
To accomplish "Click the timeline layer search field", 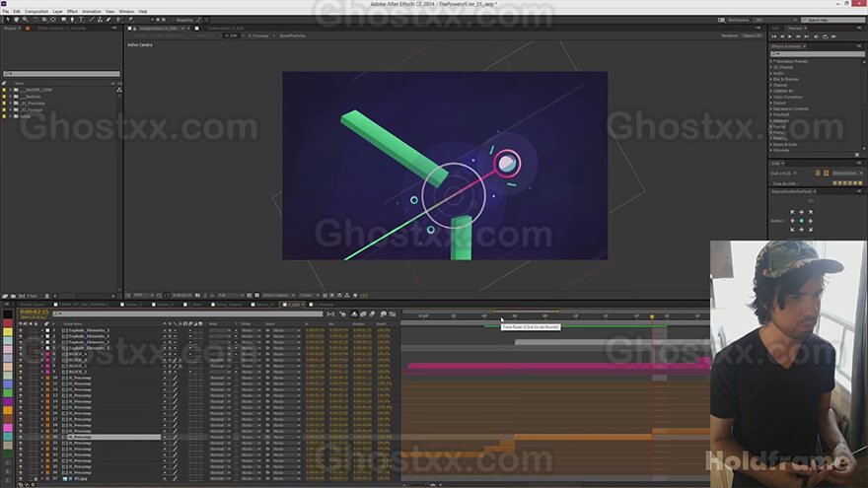I will [187, 314].
